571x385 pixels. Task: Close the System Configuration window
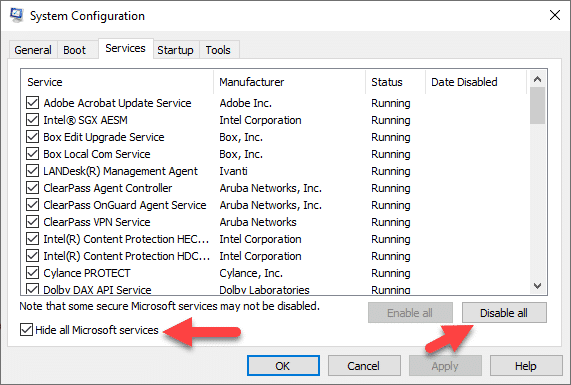pyautogui.click(x=555, y=15)
